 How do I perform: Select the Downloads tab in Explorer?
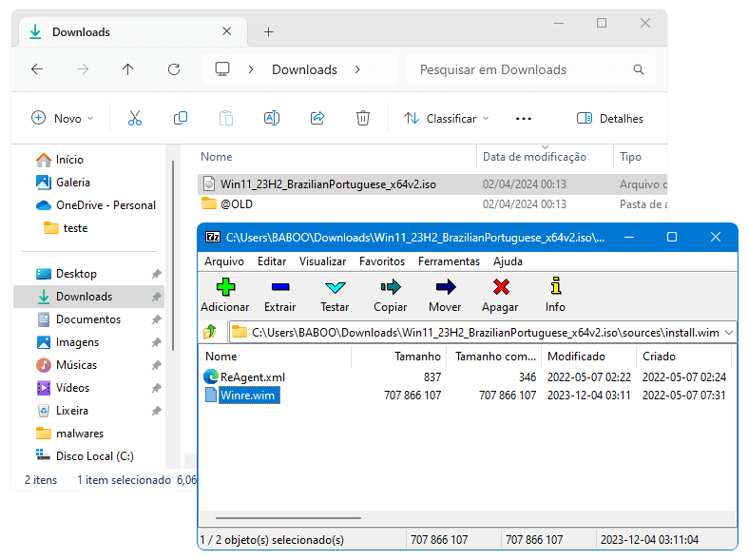click(133, 32)
